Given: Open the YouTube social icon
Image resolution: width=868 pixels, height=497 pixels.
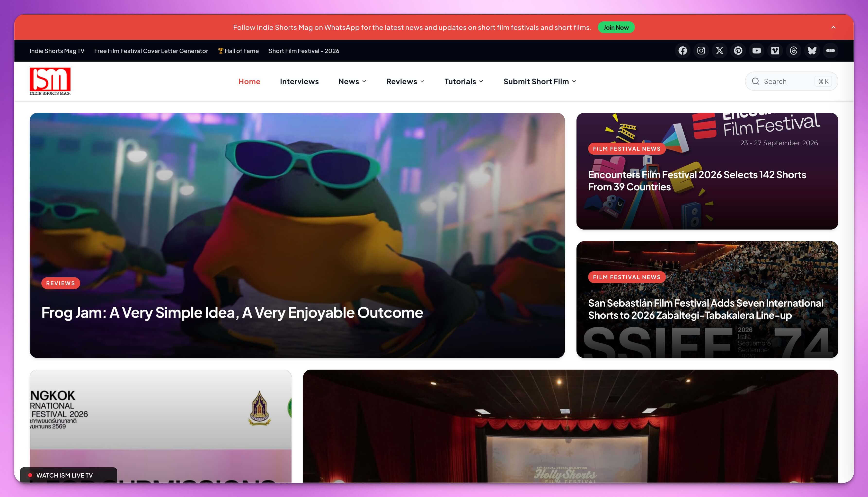Looking at the screenshot, I should pos(756,51).
